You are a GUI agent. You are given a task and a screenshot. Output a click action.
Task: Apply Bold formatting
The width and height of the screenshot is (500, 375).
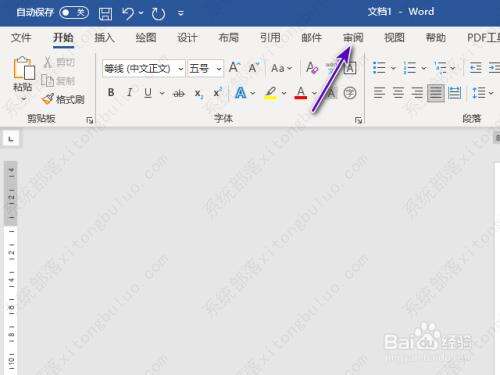tap(111, 92)
